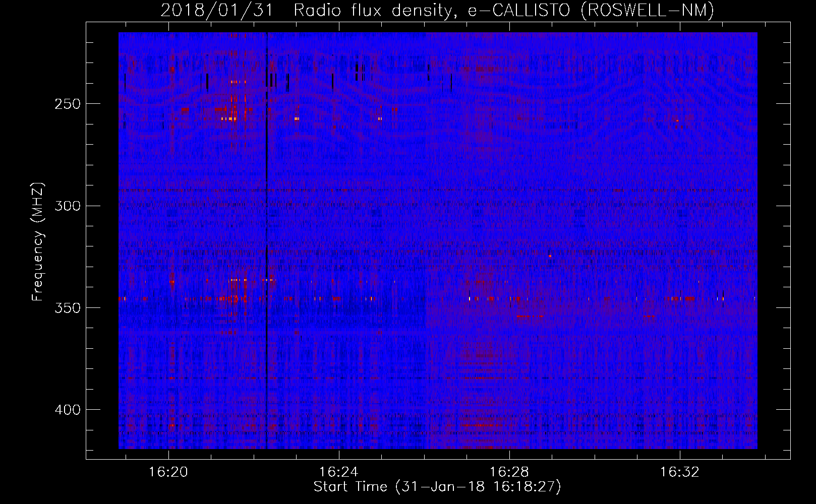Click the 'Frequency (MHZ)' axis title
This screenshot has height=504, width=816.
click(38, 241)
